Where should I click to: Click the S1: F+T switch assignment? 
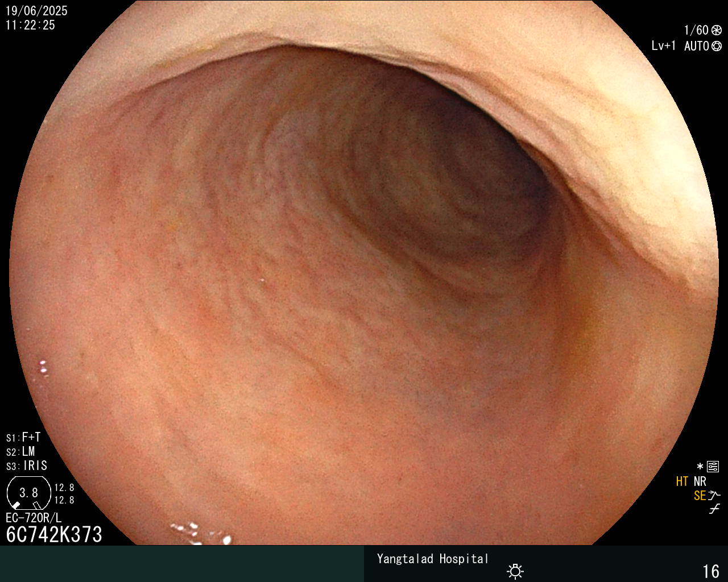pos(23,438)
